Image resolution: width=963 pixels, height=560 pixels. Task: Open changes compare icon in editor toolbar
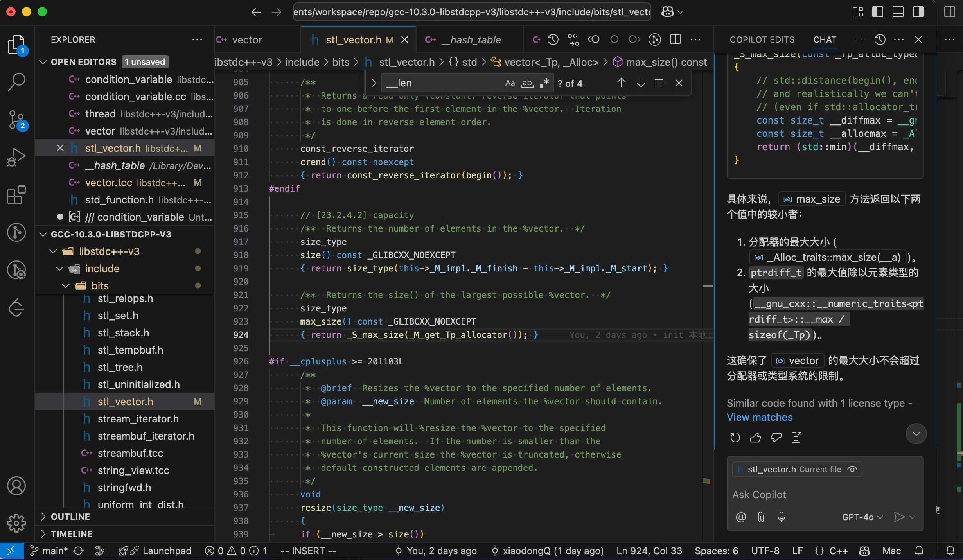click(x=573, y=39)
